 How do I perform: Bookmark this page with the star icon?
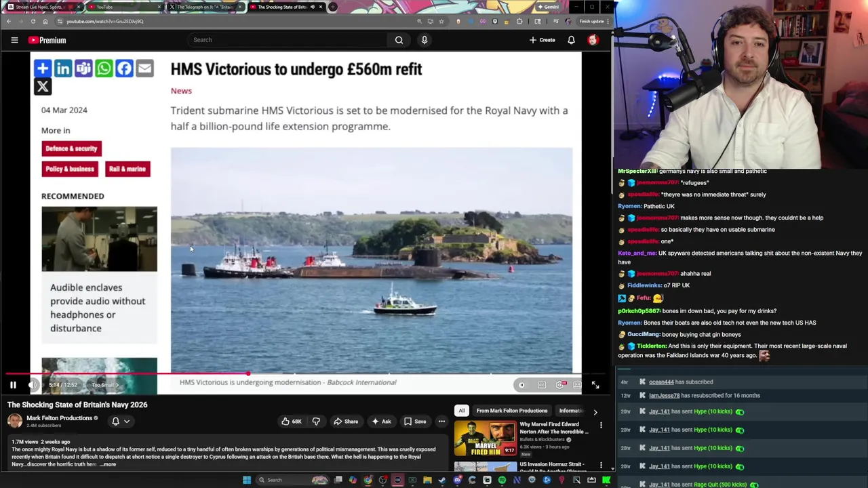tap(441, 21)
